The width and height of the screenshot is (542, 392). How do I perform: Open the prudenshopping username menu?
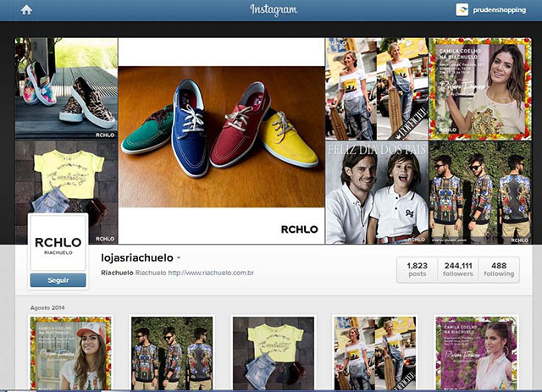pos(499,10)
